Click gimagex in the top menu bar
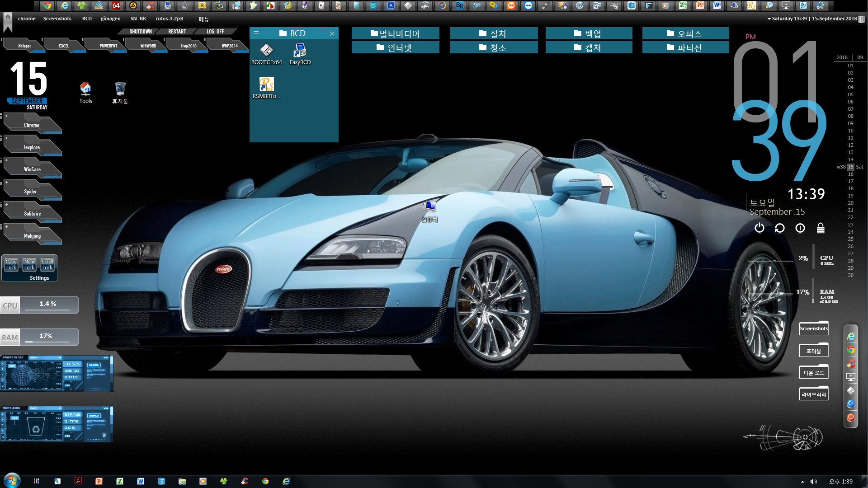The width and height of the screenshot is (868, 488). coord(110,19)
